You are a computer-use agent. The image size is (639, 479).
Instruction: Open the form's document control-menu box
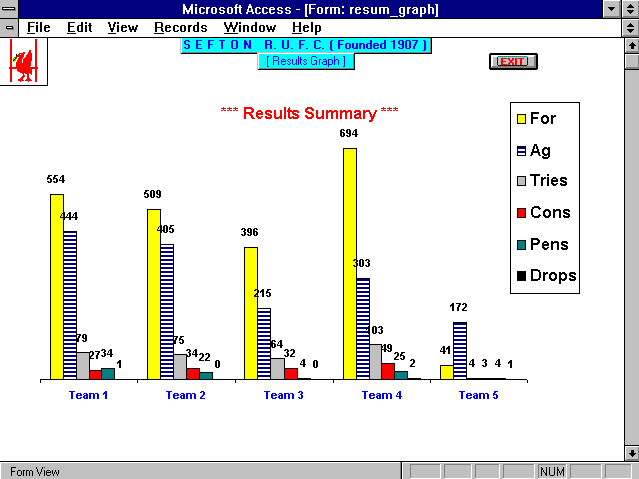pos(9,27)
